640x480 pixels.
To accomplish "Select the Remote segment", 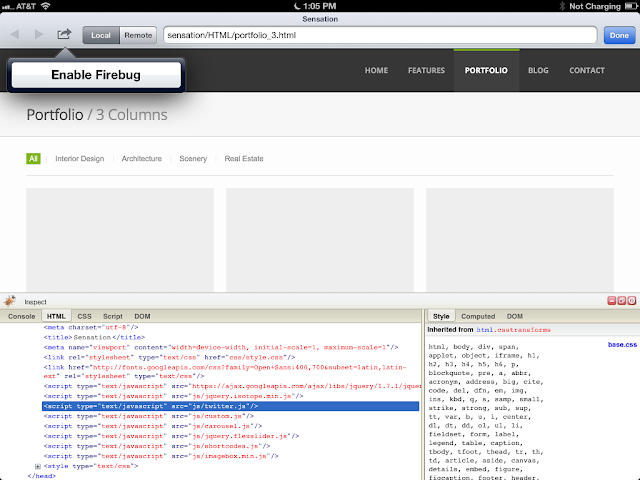I will (138, 36).
